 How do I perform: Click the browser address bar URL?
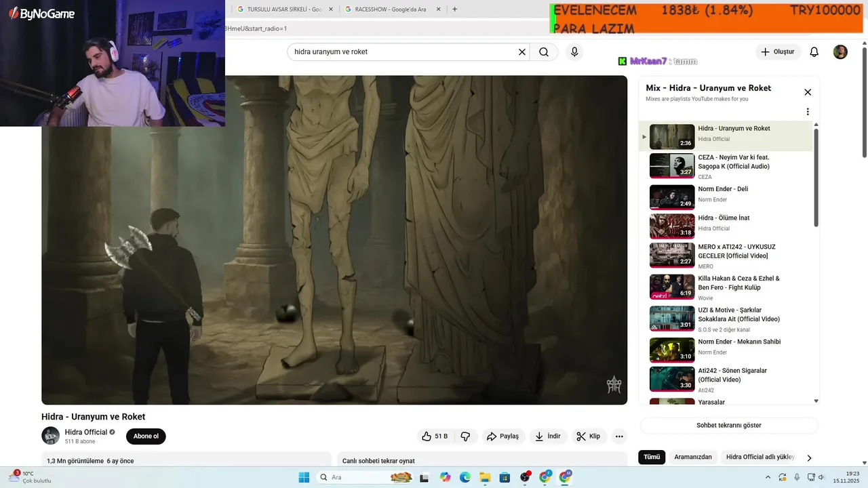tap(256, 28)
